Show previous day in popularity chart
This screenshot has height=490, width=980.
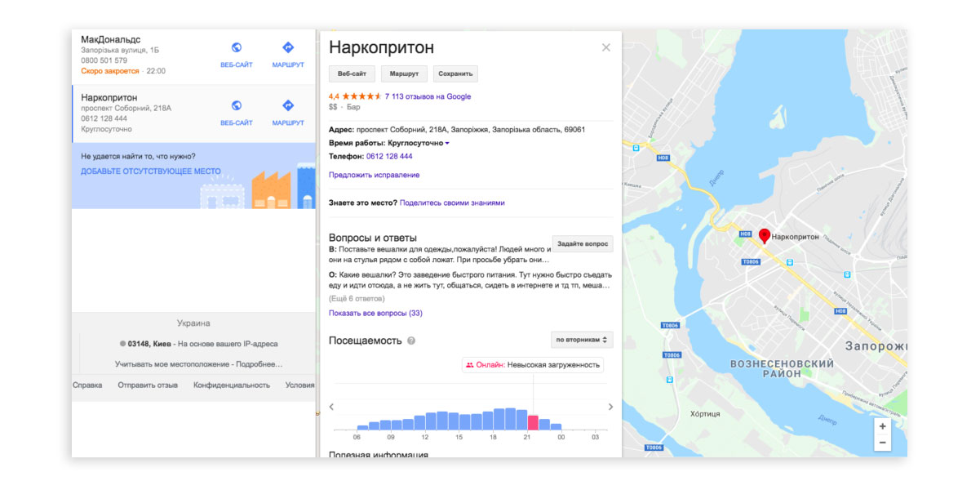331,407
